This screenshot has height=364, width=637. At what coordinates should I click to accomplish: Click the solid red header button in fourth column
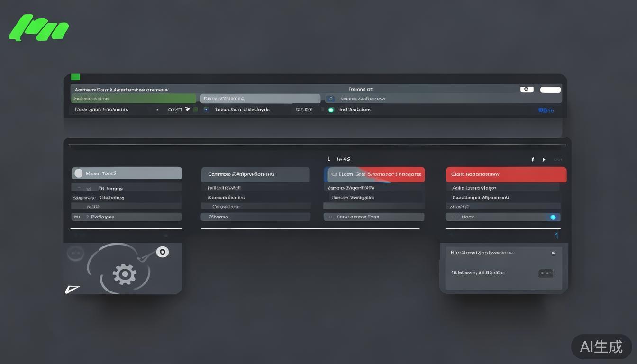(506, 174)
